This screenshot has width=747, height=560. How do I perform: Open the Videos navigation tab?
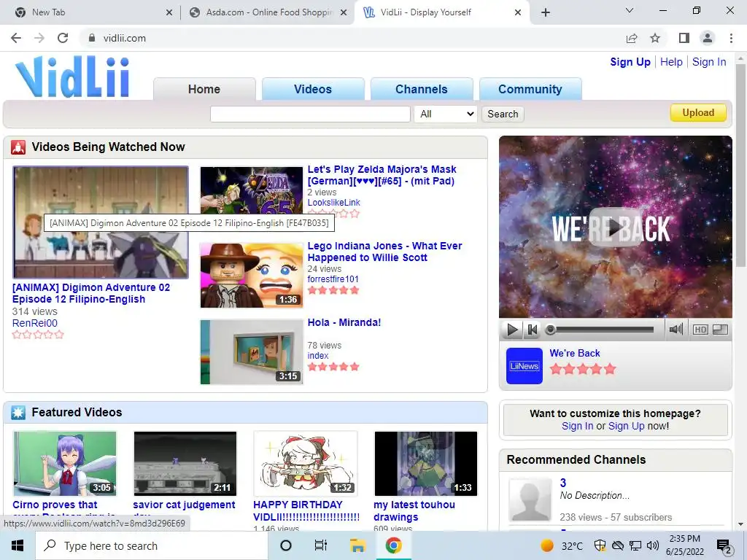313,89
